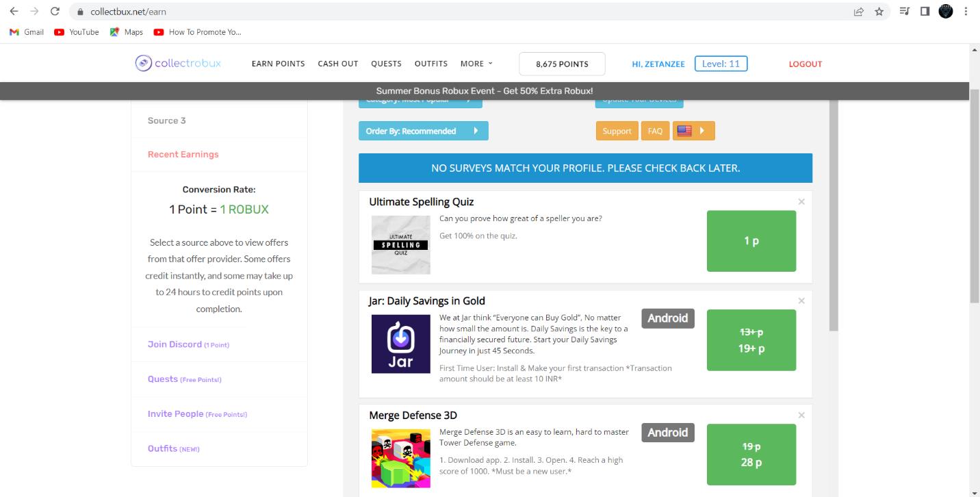Claim the 1 p Spelling Quiz reward
Image resolution: width=980 pixels, height=497 pixels.
click(751, 241)
